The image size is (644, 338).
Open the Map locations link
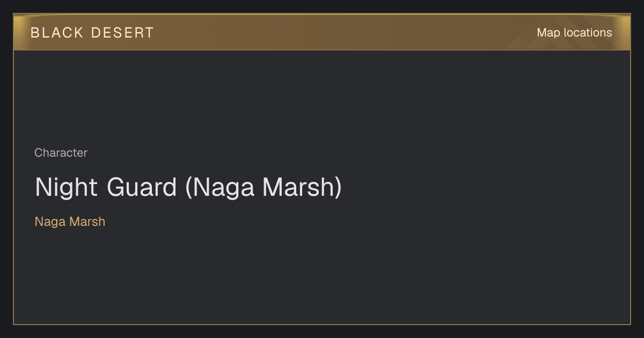coord(574,33)
